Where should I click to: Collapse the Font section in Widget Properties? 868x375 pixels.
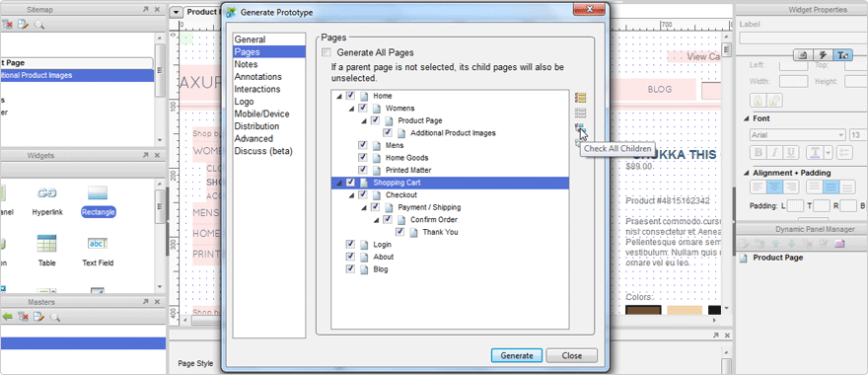tap(746, 118)
